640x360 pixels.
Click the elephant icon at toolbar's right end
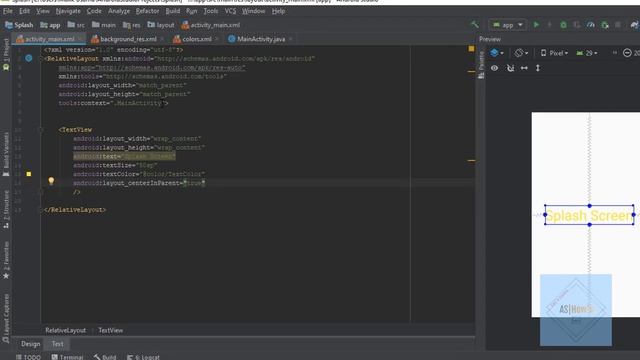point(635,25)
